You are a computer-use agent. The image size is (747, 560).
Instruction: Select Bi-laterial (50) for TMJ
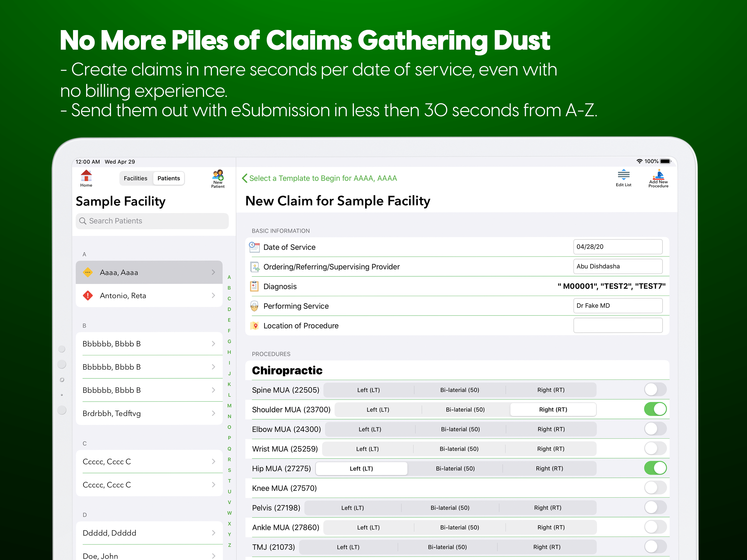tap(447, 547)
